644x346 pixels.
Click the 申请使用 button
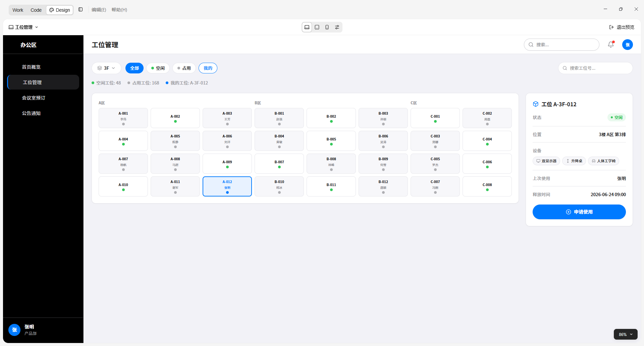(x=579, y=212)
